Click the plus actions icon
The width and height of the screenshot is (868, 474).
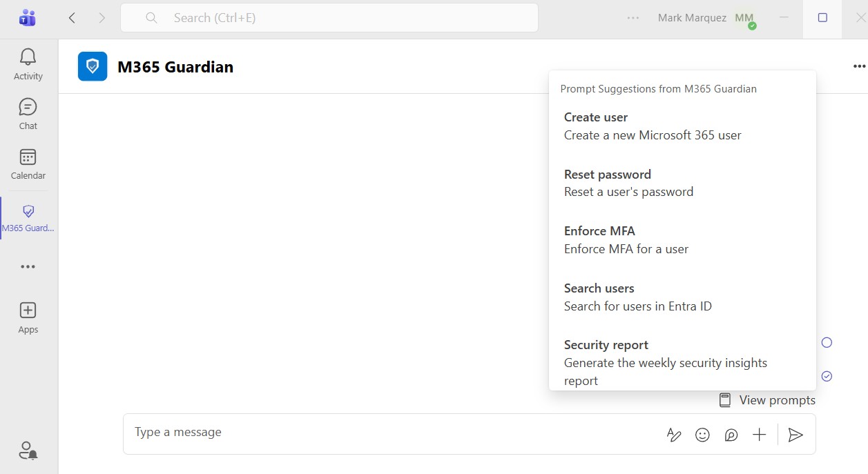point(759,435)
